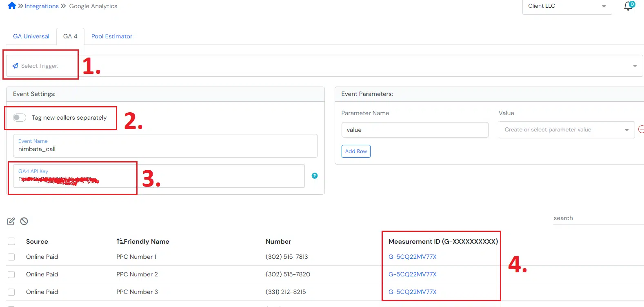Viewport: 644px width, 307px height.
Task: Click the Parameter Name value field
Action: (415, 130)
